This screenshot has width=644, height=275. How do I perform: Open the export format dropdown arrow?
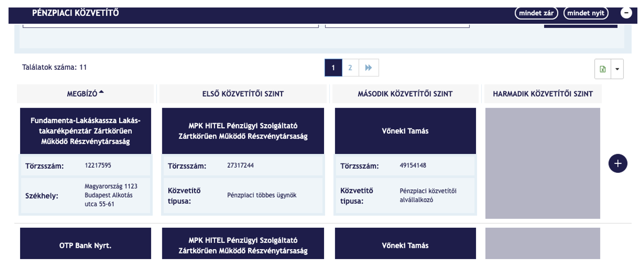tap(617, 69)
